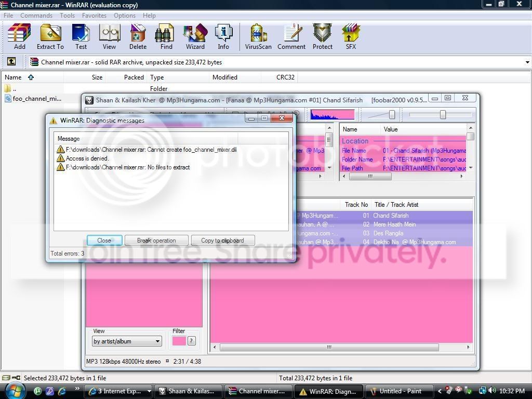
Task: Click the Folder Name property row
Action: [x=403, y=159]
